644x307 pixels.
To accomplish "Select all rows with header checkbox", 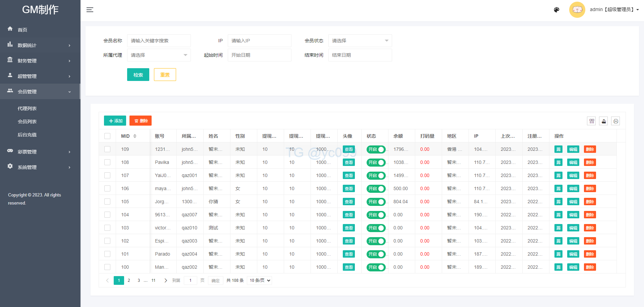I will 107,136.
